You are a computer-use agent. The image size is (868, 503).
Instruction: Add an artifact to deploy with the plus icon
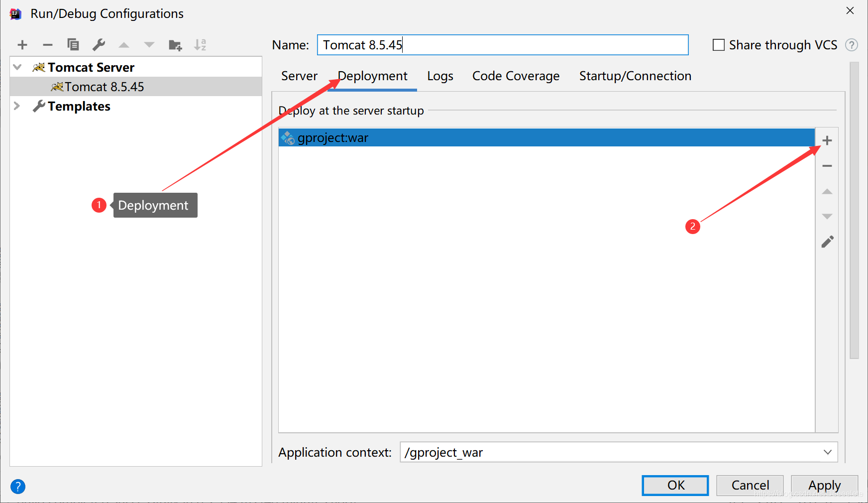(x=827, y=140)
